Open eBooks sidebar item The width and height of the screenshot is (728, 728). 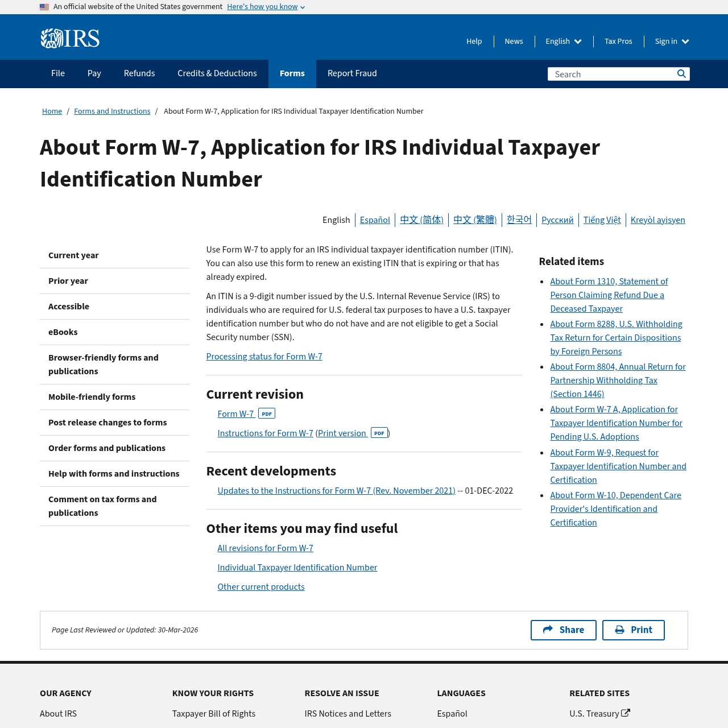click(x=114, y=332)
